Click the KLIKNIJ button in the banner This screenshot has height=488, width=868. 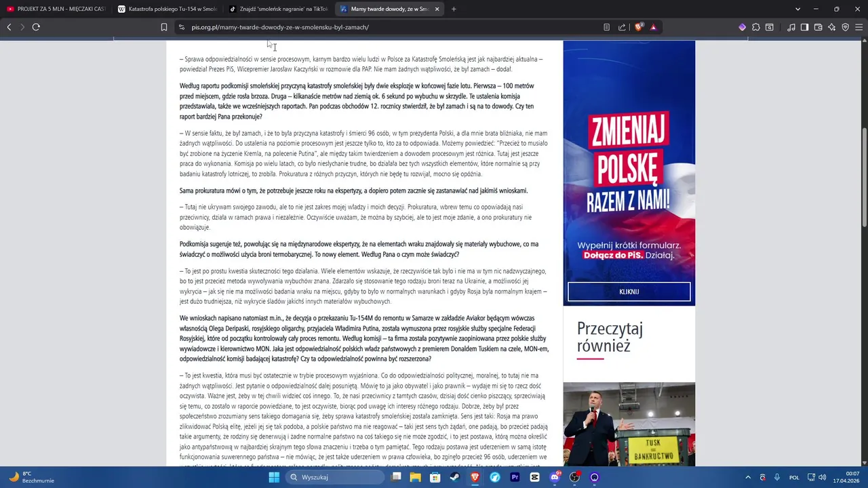pyautogui.click(x=629, y=291)
